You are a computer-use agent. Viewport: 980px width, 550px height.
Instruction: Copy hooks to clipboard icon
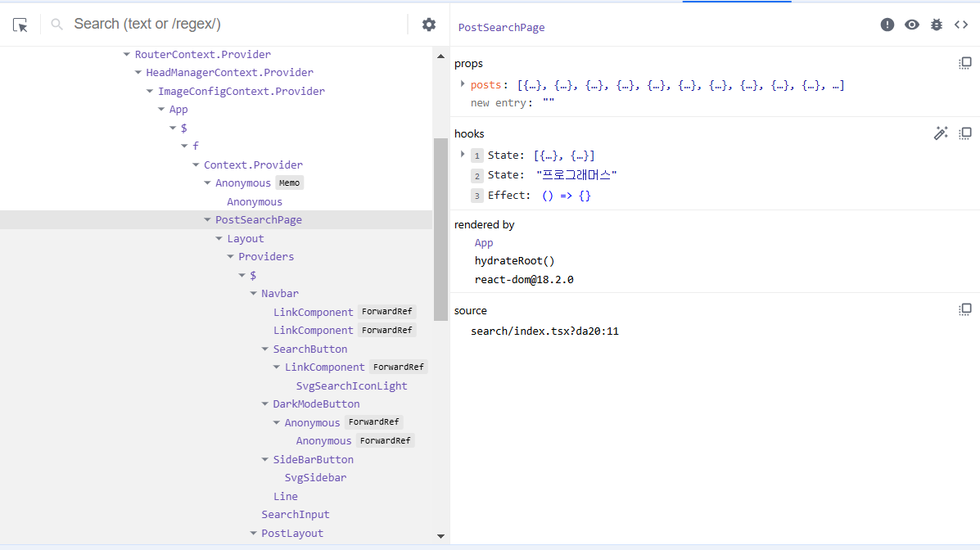[x=965, y=133]
